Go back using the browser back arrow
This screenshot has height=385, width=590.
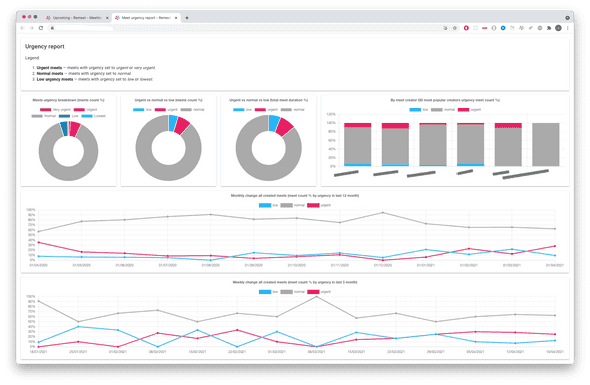click(x=23, y=28)
